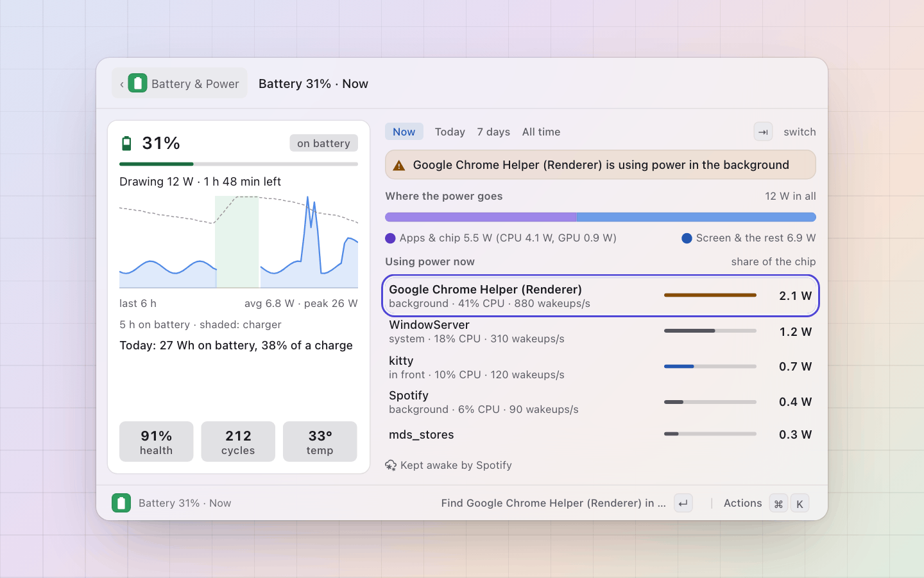924x578 pixels.
Task: Click the Return key icon in the footer
Action: 683,504
